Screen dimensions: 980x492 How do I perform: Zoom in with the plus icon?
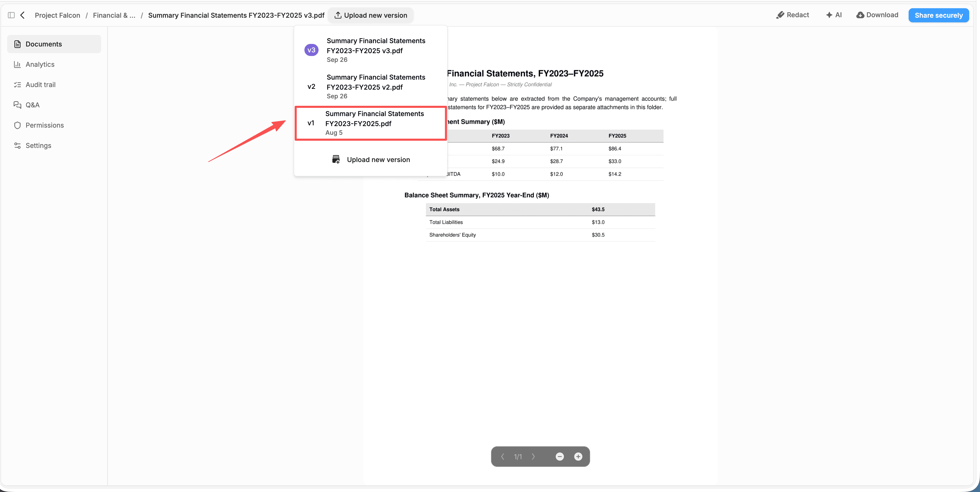tap(578, 456)
